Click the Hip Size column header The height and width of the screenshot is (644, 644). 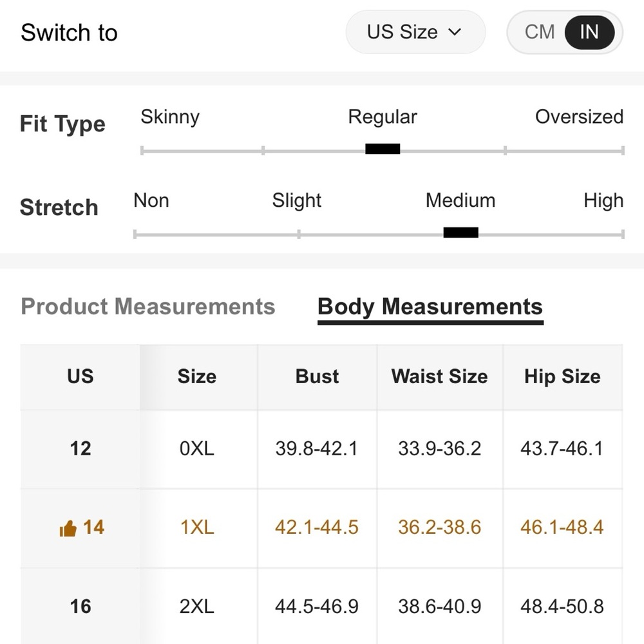[562, 377]
